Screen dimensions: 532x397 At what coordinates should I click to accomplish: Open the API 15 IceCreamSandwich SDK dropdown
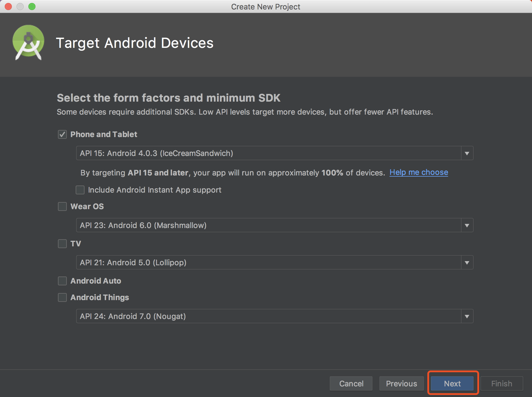[x=275, y=153]
